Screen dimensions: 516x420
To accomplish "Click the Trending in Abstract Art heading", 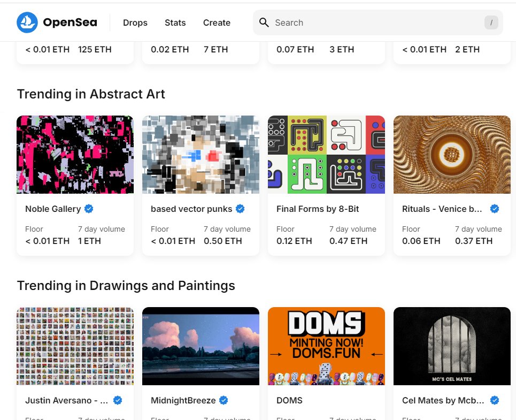I will click(x=91, y=94).
